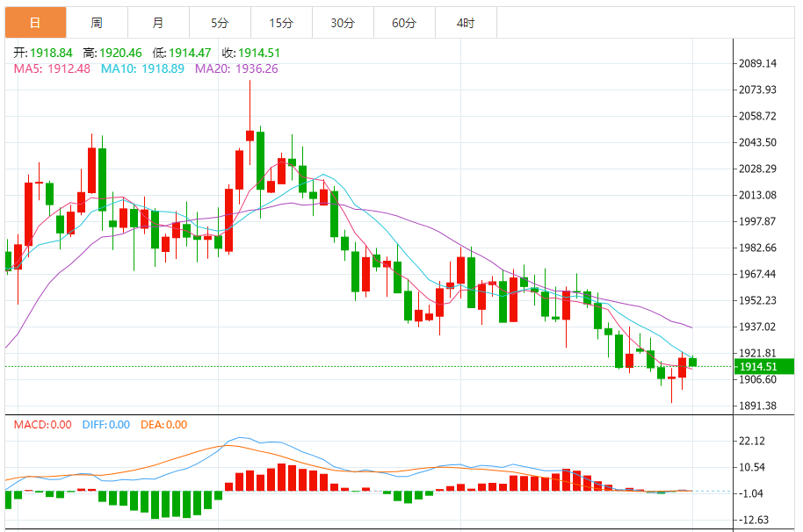Select the 日 daily timeframe tab
803x532 pixels.
click(35, 23)
